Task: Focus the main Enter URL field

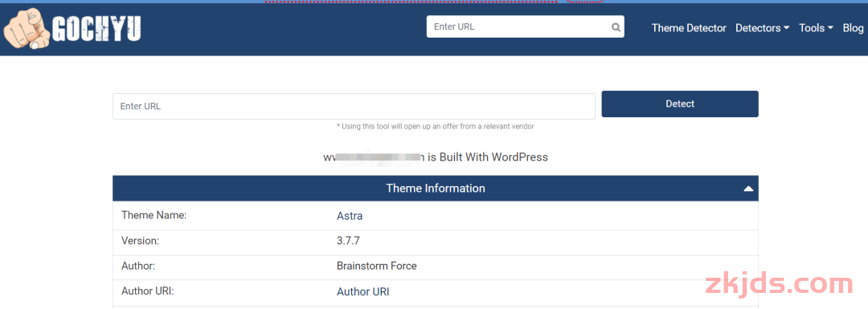Action: [x=354, y=106]
